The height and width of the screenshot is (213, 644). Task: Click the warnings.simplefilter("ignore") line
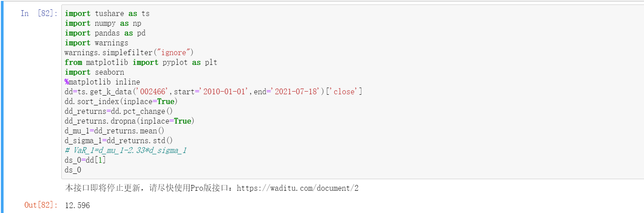(129, 52)
